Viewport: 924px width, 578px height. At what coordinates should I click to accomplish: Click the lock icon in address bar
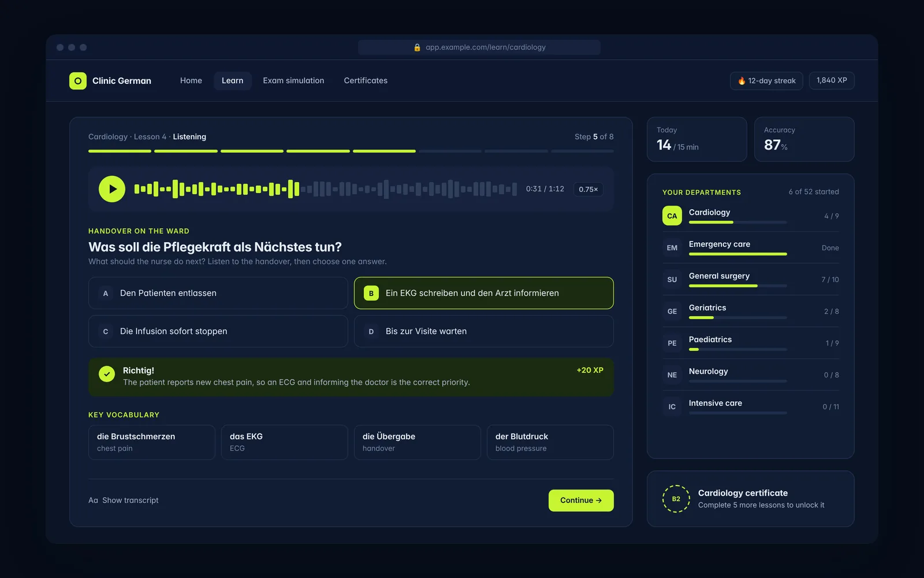point(417,47)
